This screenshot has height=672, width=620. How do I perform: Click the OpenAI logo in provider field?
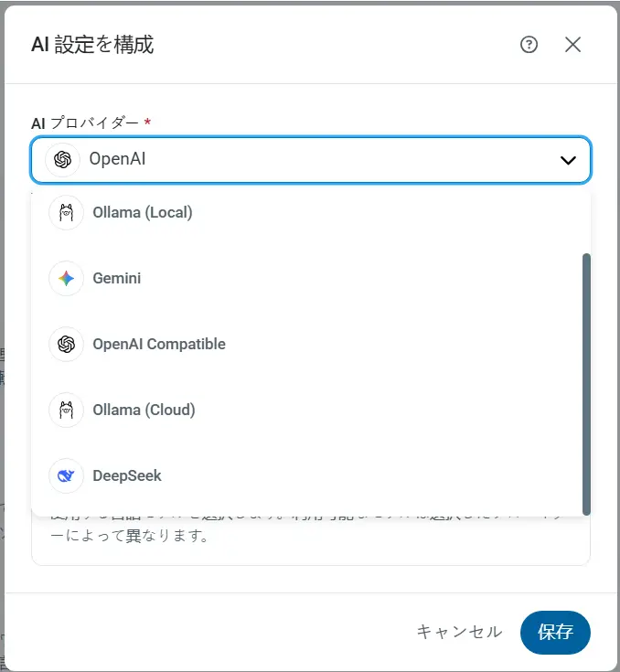(x=62, y=160)
